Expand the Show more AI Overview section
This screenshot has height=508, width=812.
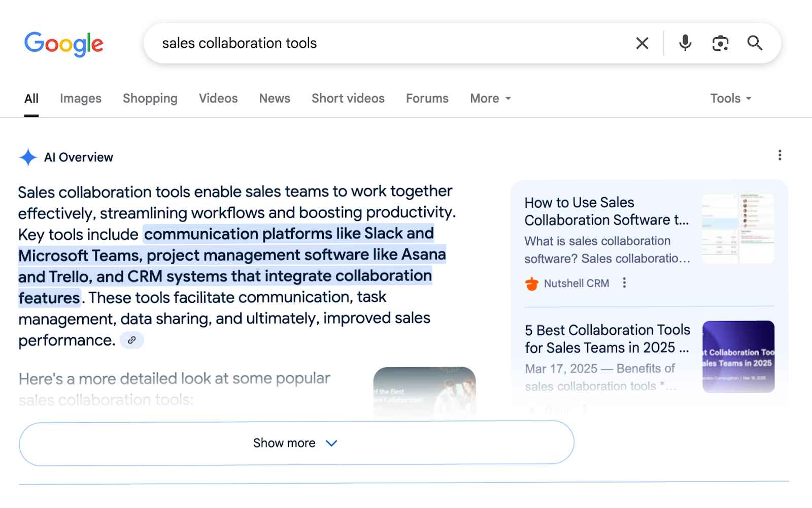(296, 442)
